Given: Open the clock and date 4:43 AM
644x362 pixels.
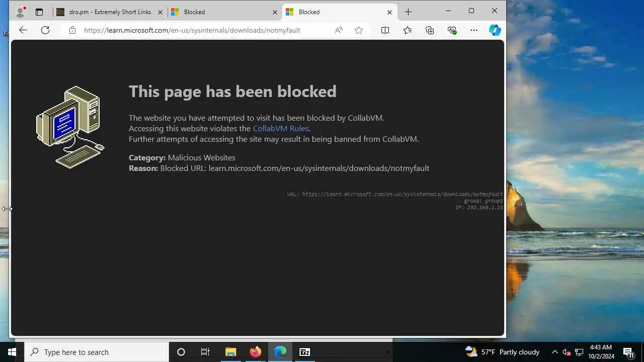Looking at the screenshot, I should pos(601,352).
